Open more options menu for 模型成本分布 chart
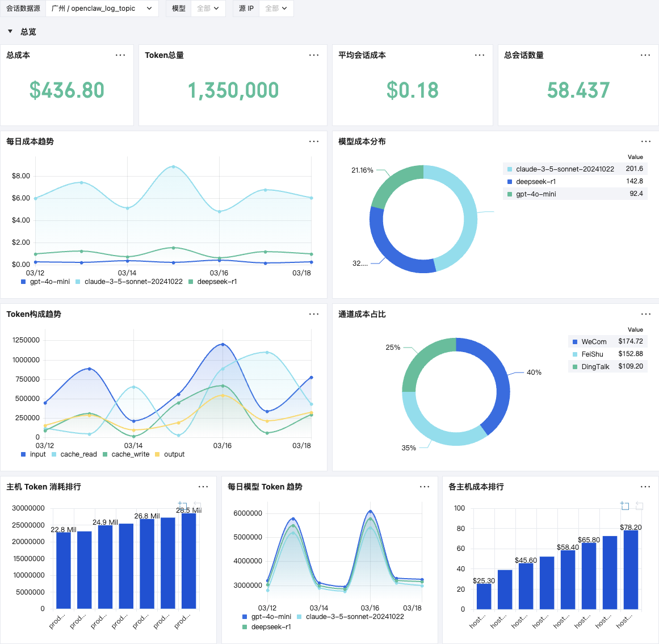Viewport: 659px width, 644px height. (645, 141)
